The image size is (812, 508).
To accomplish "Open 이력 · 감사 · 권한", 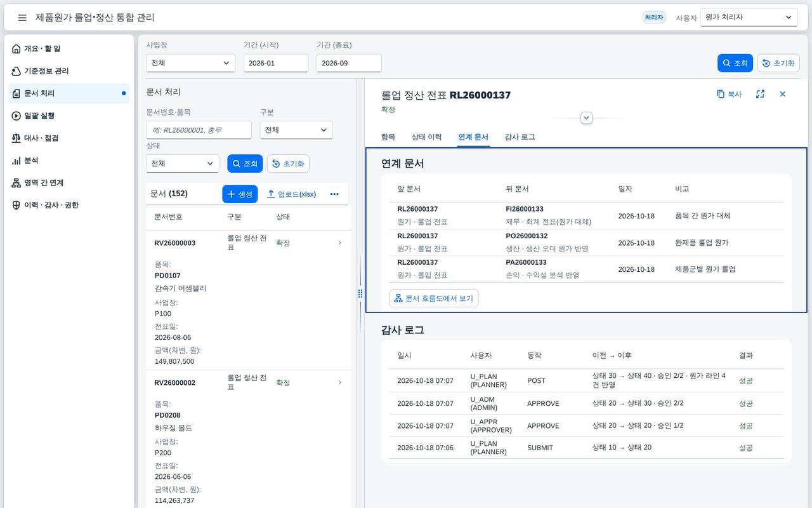I will pyautogui.click(x=69, y=205).
